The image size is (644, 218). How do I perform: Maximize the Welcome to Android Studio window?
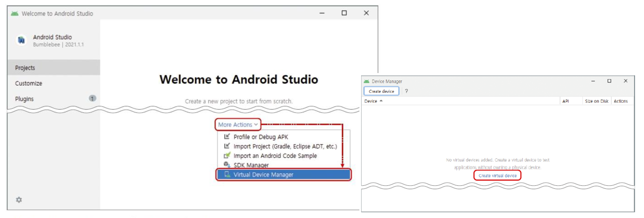[x=344, y=13]
